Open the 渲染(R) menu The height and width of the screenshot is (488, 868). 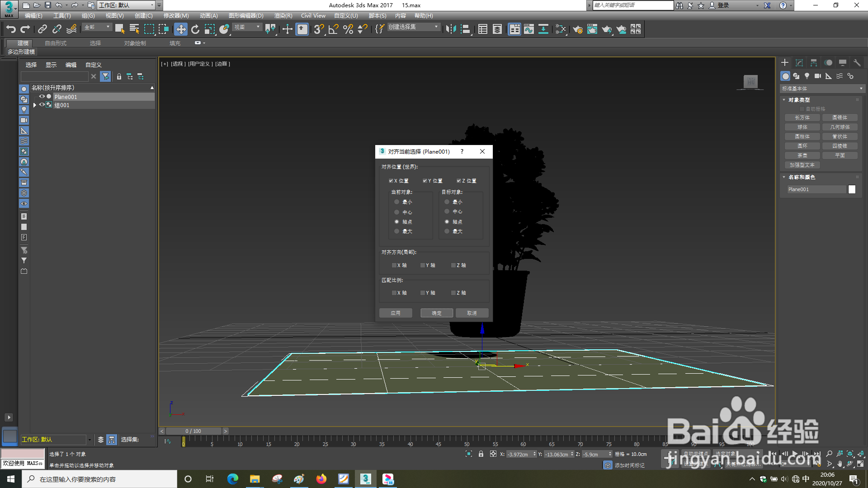tap(283, 16)
